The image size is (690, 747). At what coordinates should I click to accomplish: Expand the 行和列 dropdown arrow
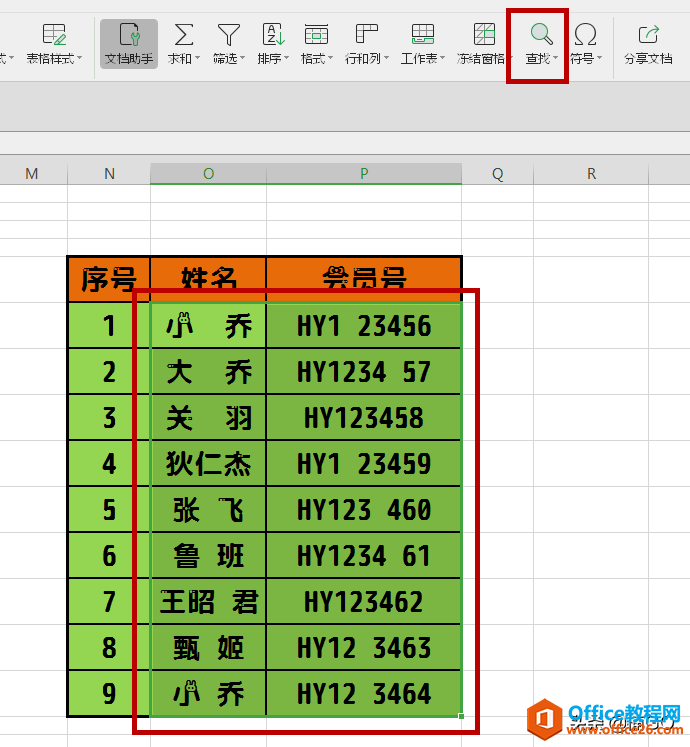coord(386,59)
